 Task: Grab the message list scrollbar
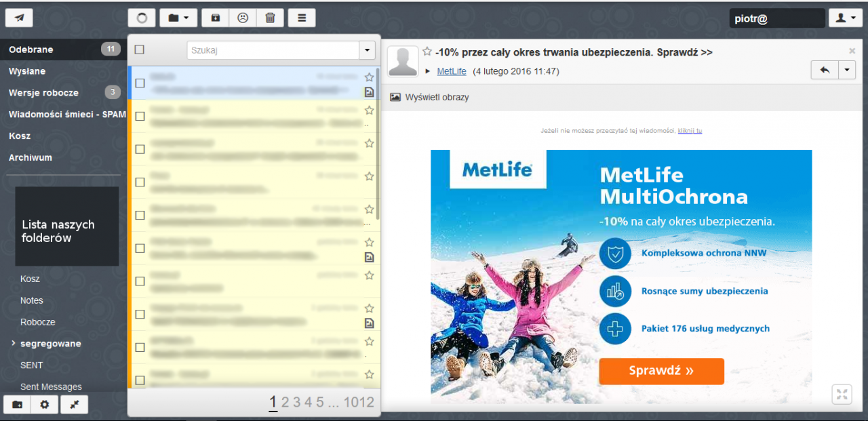[378, 144]
